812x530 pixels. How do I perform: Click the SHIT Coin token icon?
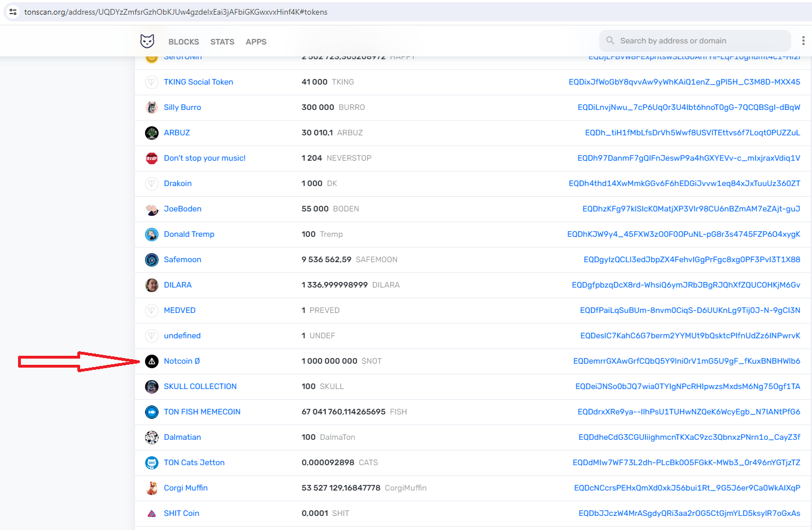[152, 514]
